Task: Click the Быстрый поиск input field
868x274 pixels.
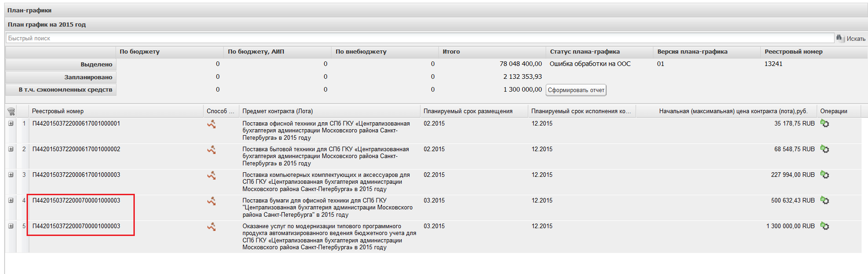Action: coord(420,38)
